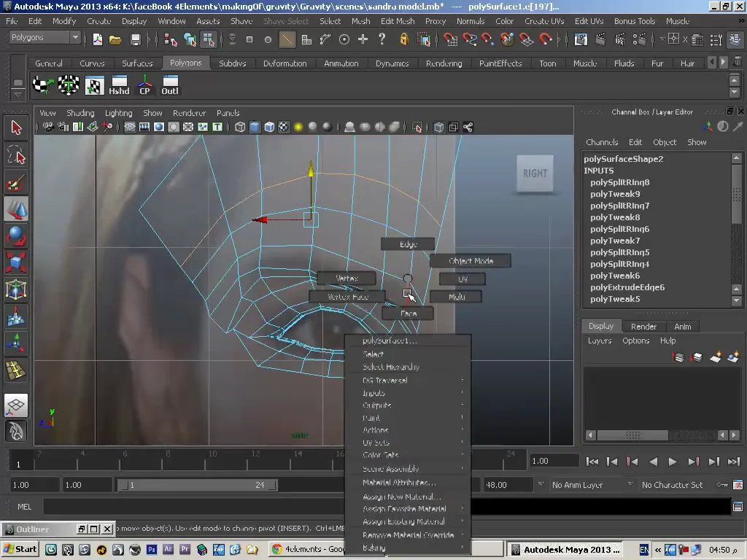Click the current time field 1.00
The height and width of the screenshot is (560, 747).
coord(553,461)
